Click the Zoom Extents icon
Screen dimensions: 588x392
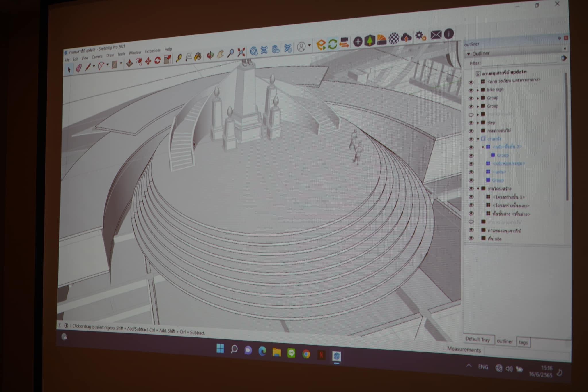241,52
